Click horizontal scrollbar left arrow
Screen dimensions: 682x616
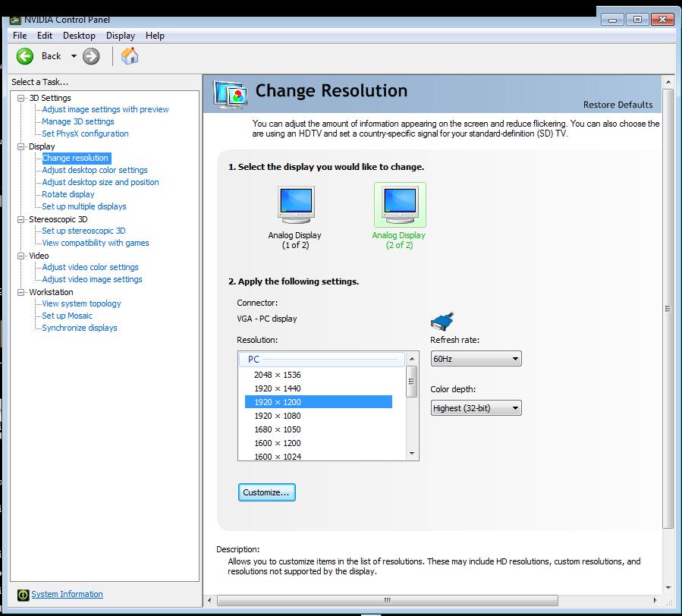[209, 601]
